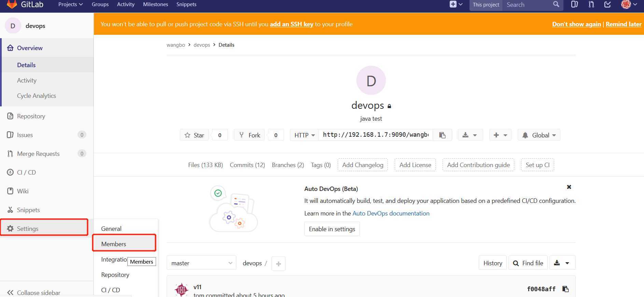Viewport: 644px width, 297px height.
Task: Open the Branches (2) link
Action: 288,165
